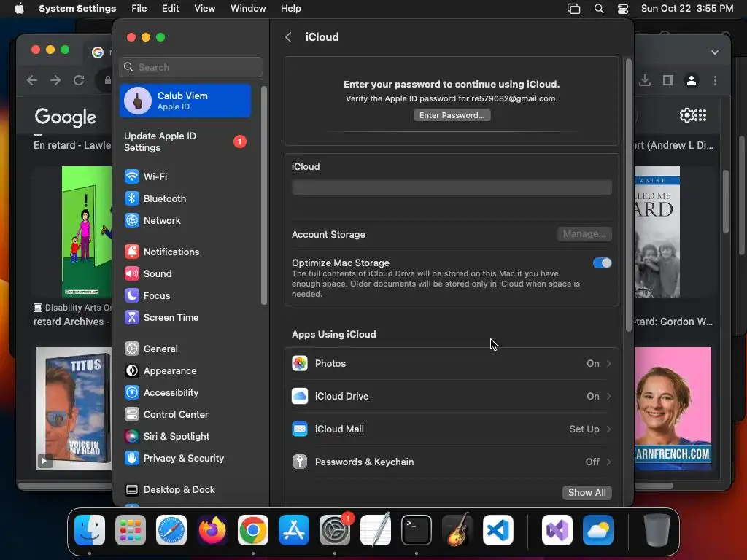This screenshot has width=747, height=560.
Task: Select Calub Viem Apple ID account
Action: click(x=185, y=101)
